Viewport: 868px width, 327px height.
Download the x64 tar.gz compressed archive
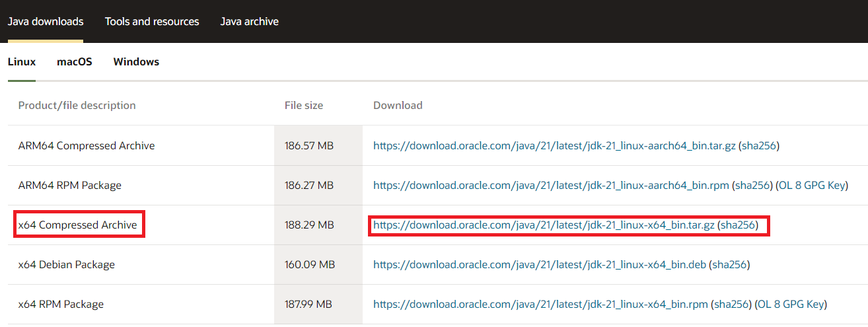[x=544, y=225]
